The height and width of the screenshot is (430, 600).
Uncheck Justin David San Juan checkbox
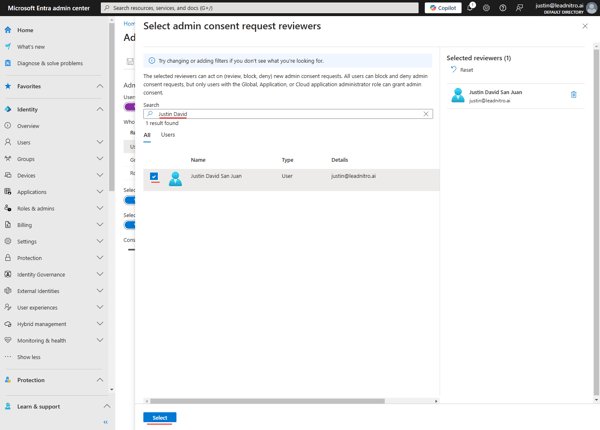154,177
